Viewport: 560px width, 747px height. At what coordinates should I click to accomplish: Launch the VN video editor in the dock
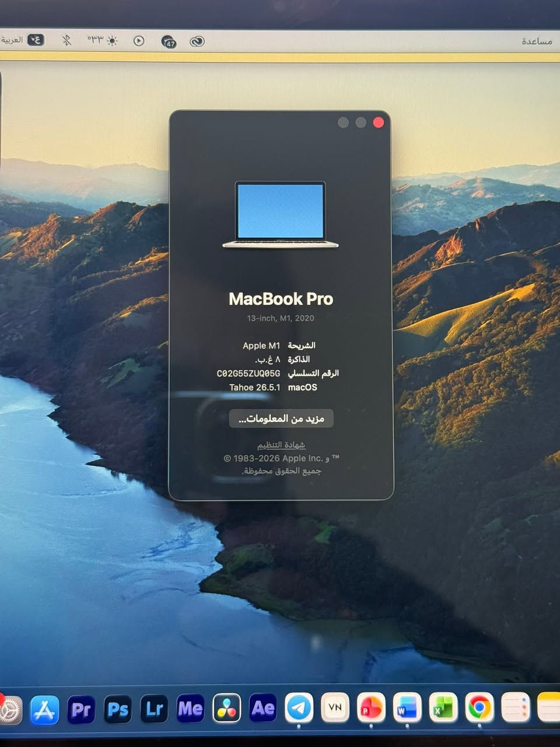point(335,707)
